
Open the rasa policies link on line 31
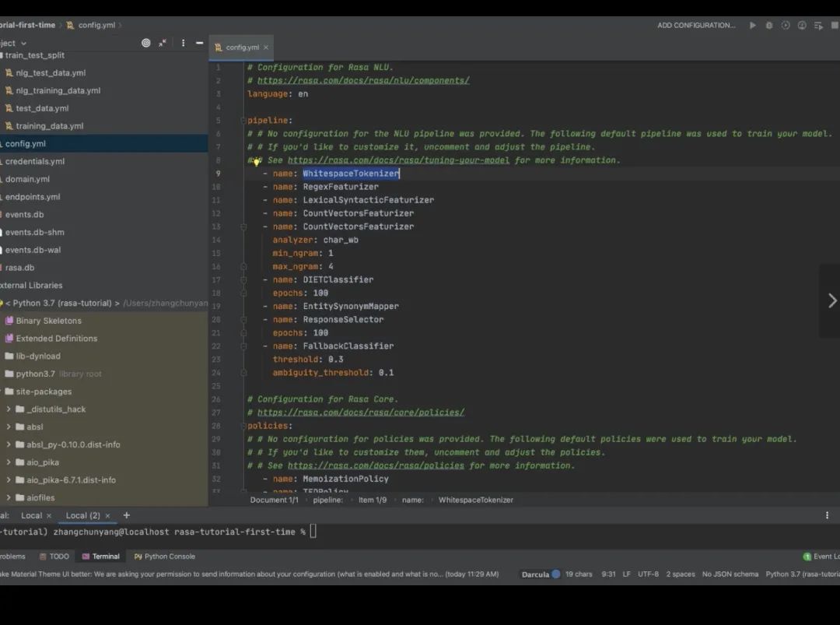(376, 465)
